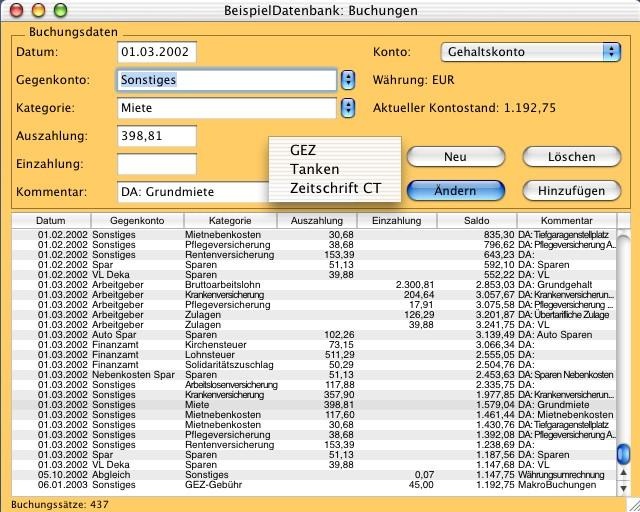
Task: Select the Mietnebenkosten row with 117,60
Action: point(314,415)
